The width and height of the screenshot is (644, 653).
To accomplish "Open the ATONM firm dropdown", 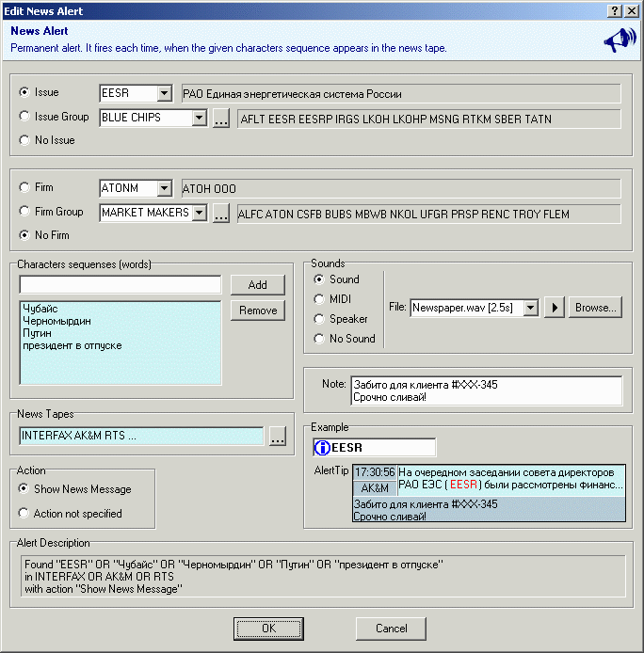I will pyautogui.click(x=165, y=188).
